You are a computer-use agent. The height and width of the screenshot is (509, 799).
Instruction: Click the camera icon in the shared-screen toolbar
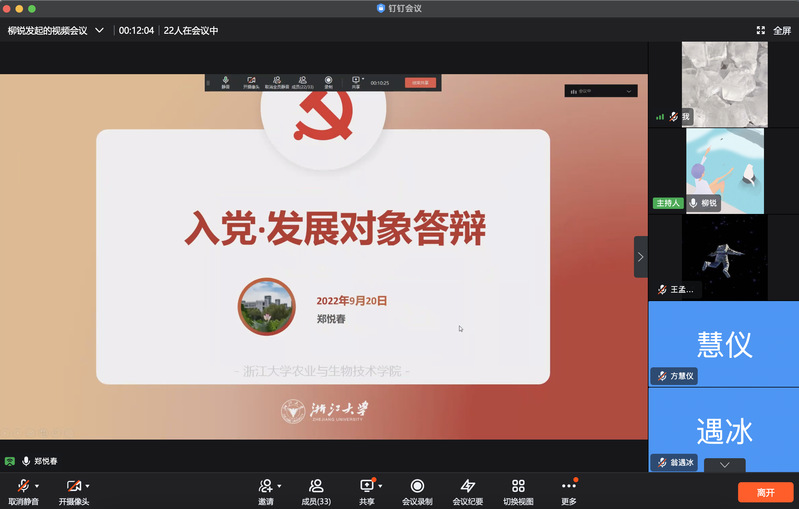[x=251, y=82]
